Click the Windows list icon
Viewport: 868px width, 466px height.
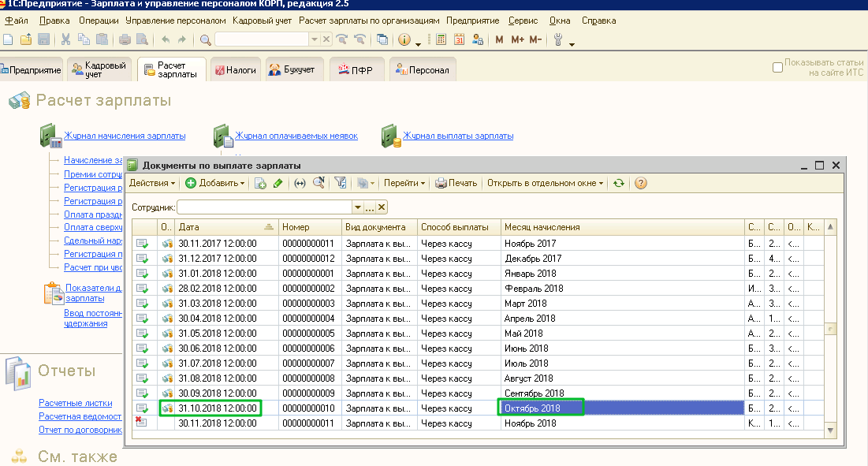(x=382, y=39)
